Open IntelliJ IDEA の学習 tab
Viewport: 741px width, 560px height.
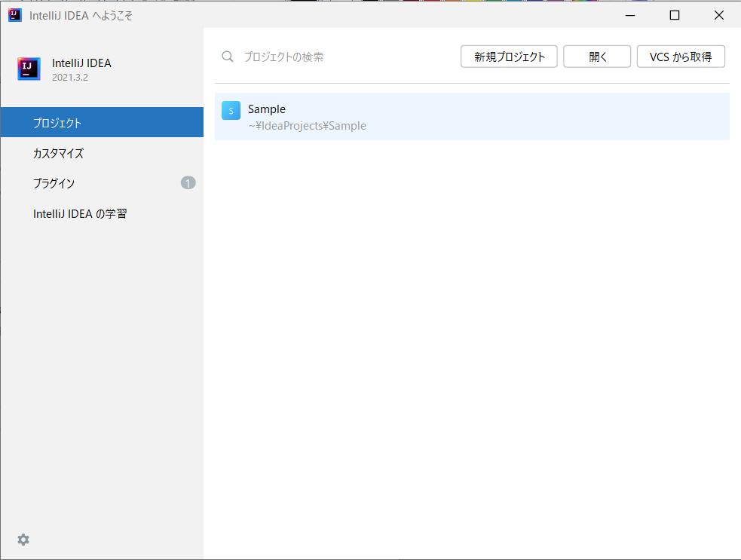[102, 213]
